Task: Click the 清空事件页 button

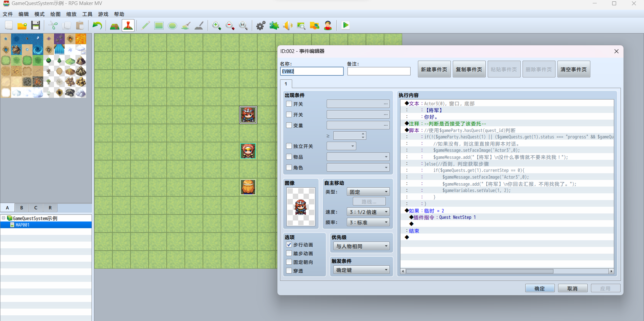Action: pyautogui.click(x=574, y=69)
